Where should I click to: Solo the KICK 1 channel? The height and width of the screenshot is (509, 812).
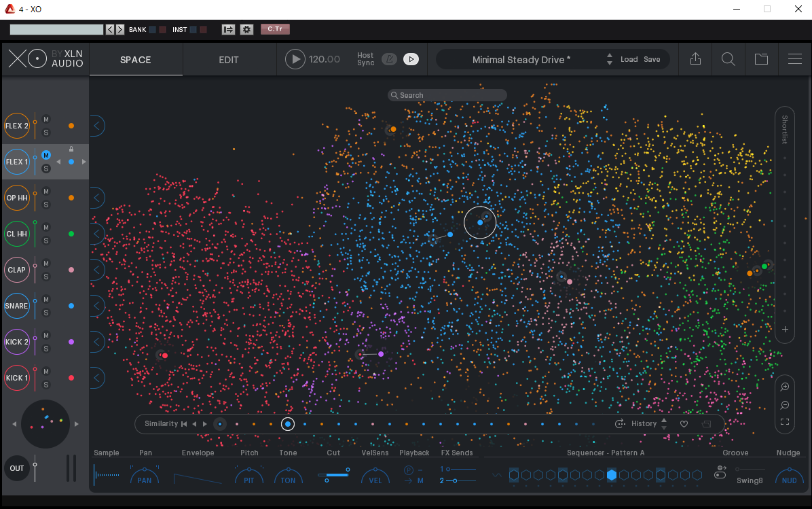point(46,385)
